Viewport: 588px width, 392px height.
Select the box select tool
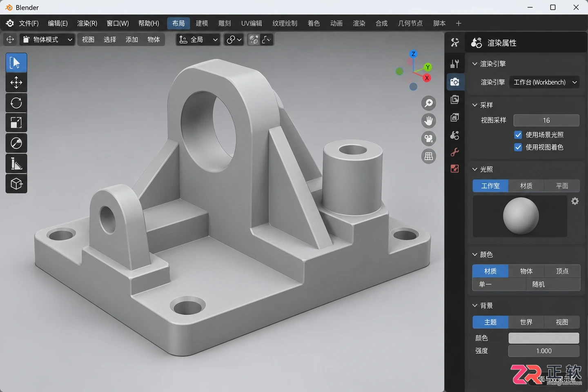(x=16, y=62)
